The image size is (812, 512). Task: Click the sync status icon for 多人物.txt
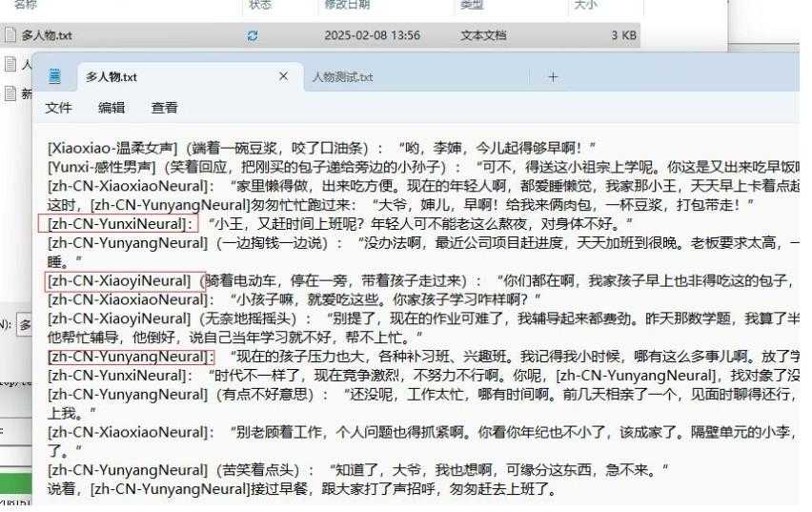point(253,36)
